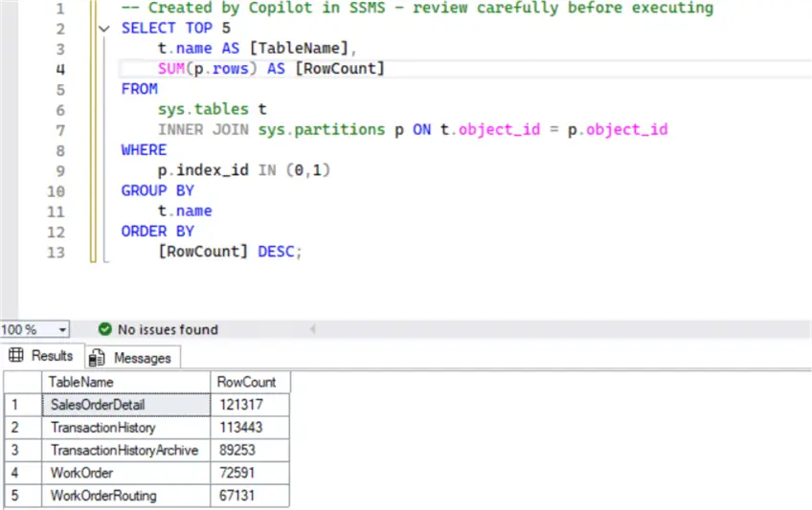
Task: Switch to the Results tab
Action: click(x=42, y=356)
